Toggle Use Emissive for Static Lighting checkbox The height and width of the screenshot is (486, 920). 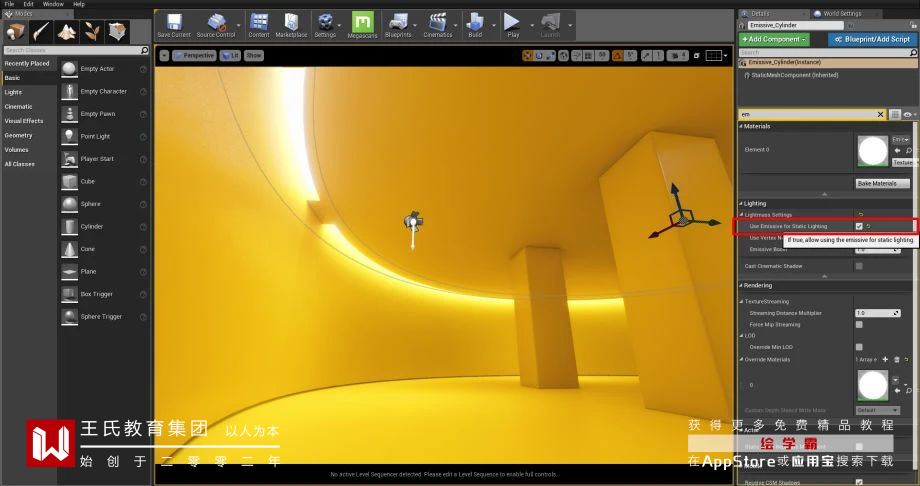coord(859,226)
